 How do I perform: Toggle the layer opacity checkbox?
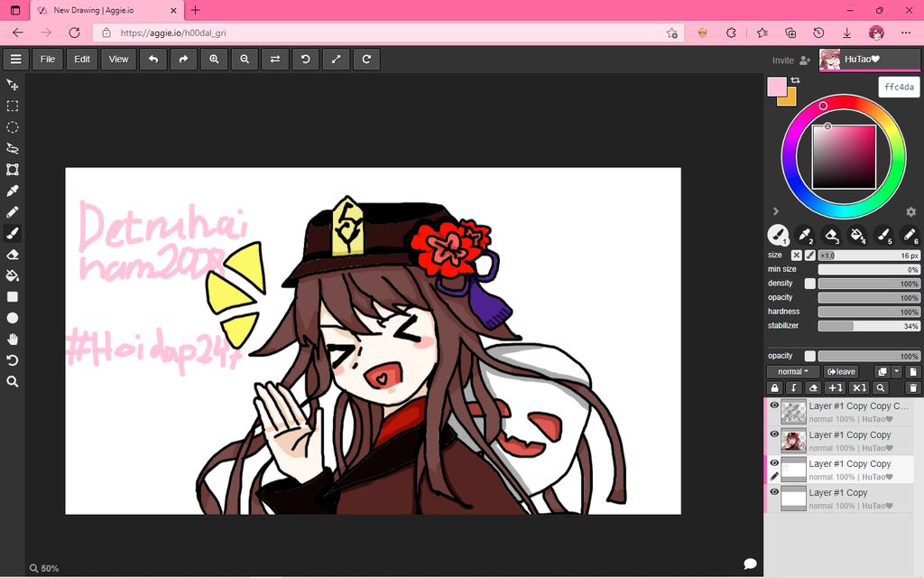click(810, 356)
